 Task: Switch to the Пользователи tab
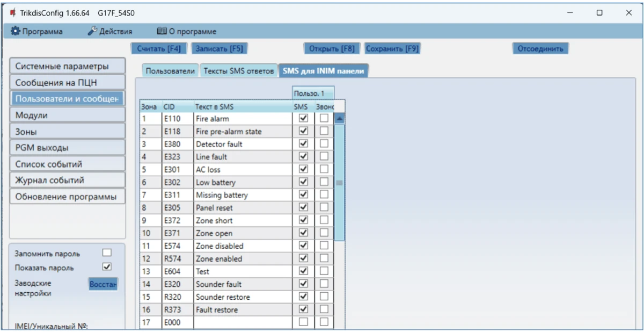170,71
